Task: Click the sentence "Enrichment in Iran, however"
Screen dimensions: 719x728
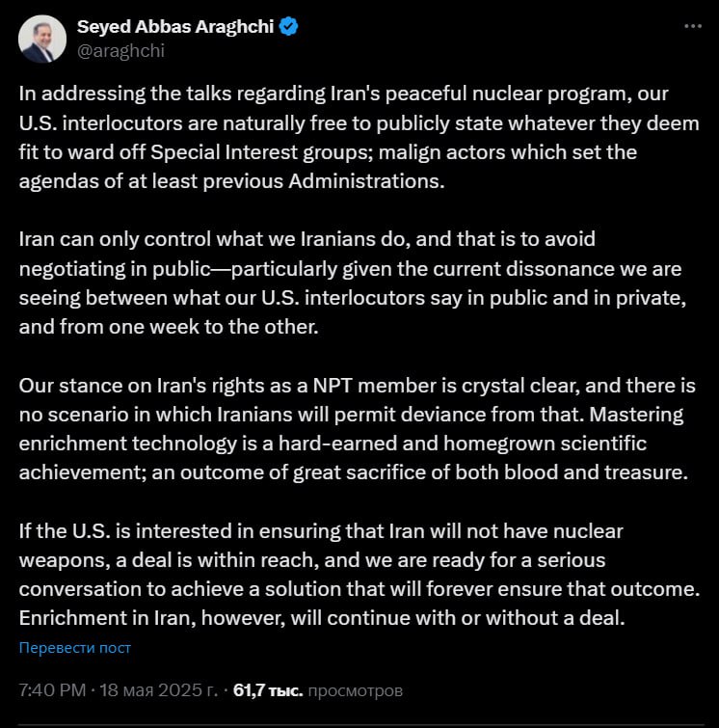Action: 323,617
